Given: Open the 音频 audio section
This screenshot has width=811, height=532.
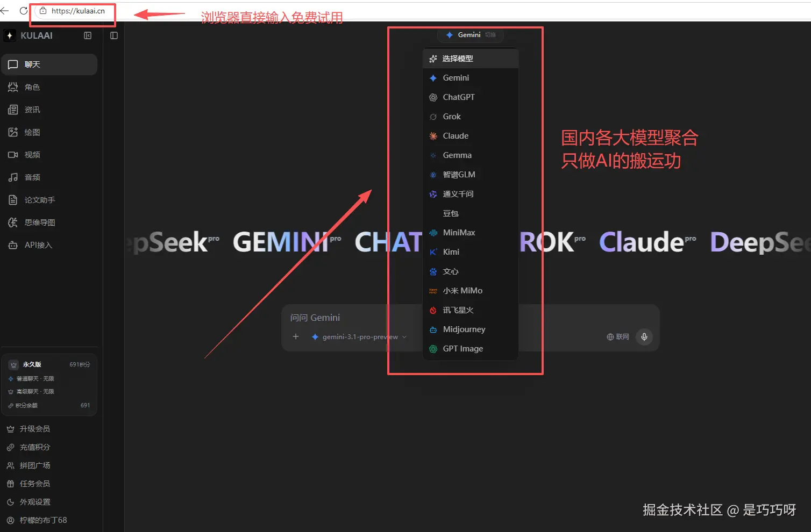Looking at the screenshot, I should coord(31,177).
